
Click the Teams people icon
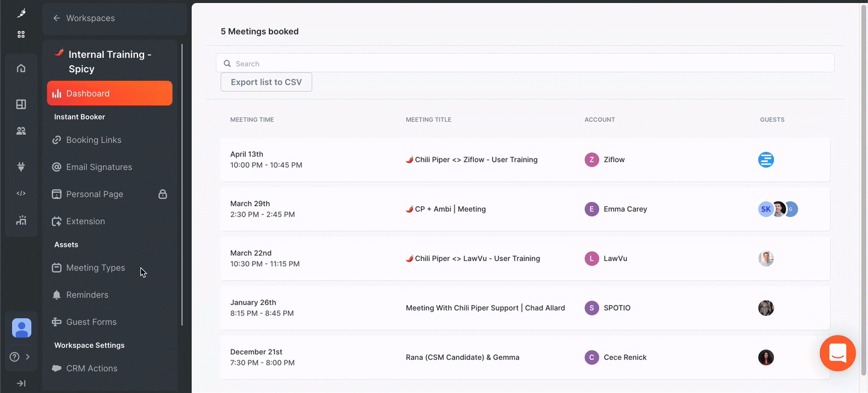[x=21, y=131]
